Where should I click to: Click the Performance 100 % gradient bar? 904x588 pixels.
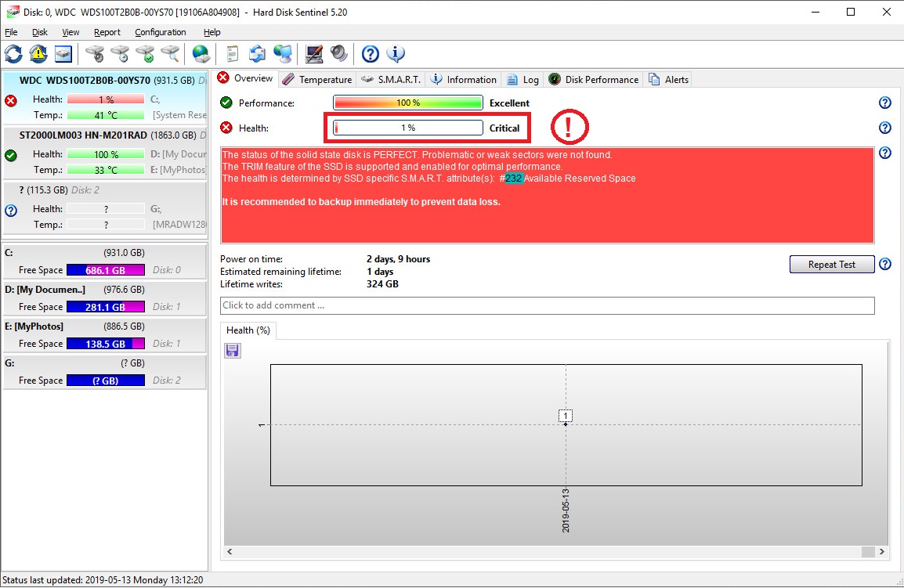[x=407, y=103]
